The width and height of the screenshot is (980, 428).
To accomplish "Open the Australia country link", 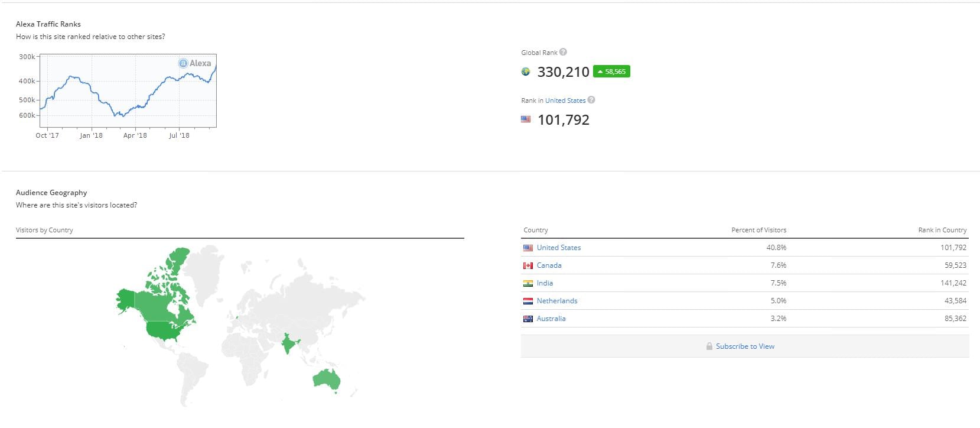I will click(x=551, y=319).
